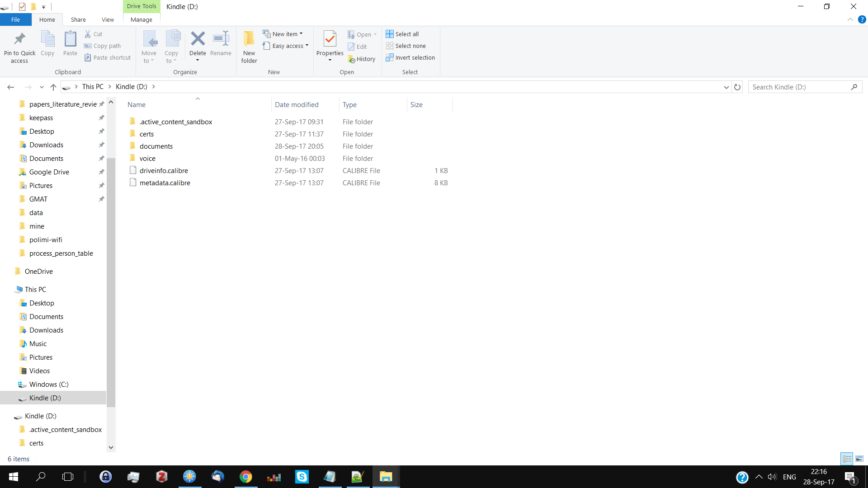Click the Search Kindle (D:) field
The height and width of the screenshot is (488, 868).
799,87
